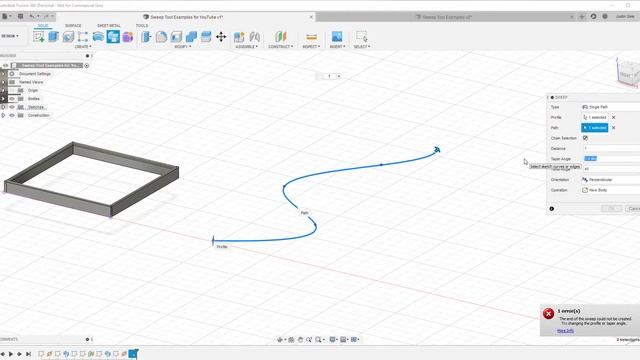Click the red error icon in notification

(548, 313)
